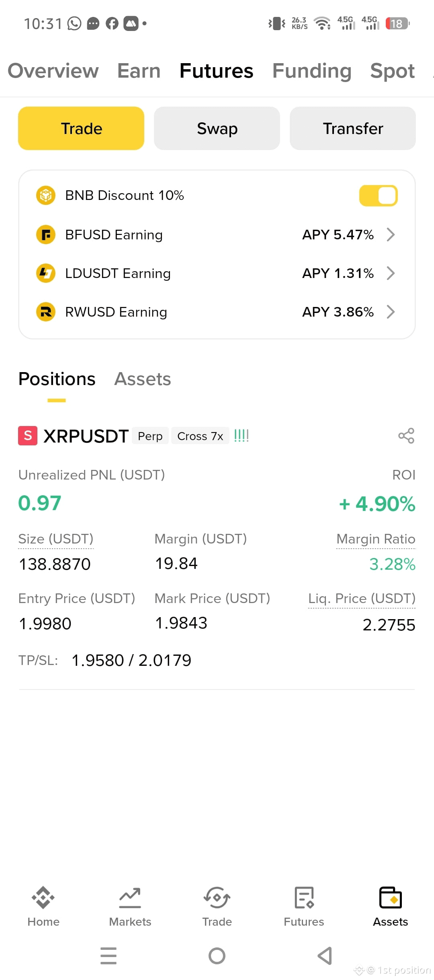
Task: Tap the BFUSD coin icon
Action: (46, 235)
